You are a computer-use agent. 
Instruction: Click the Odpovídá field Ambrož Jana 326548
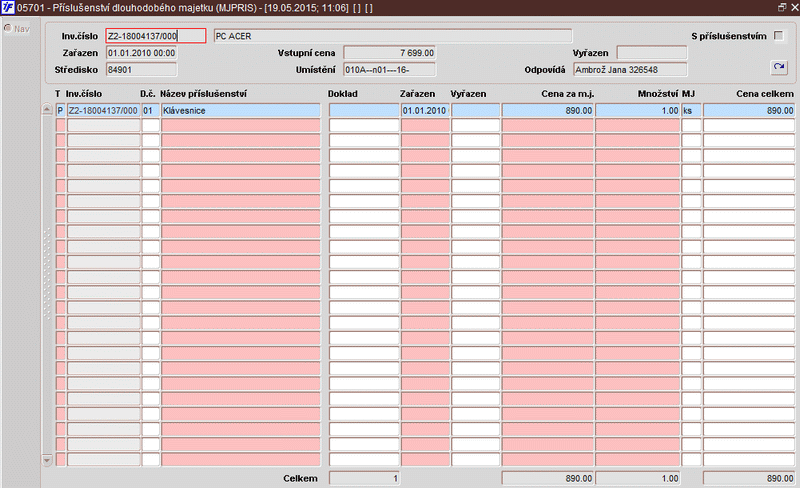(x=630, y=69)
